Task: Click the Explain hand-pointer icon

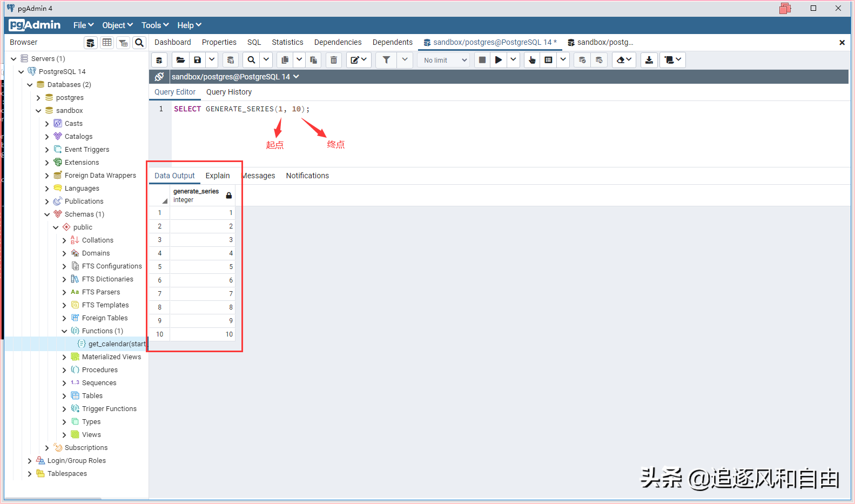Action: (532, 60)
